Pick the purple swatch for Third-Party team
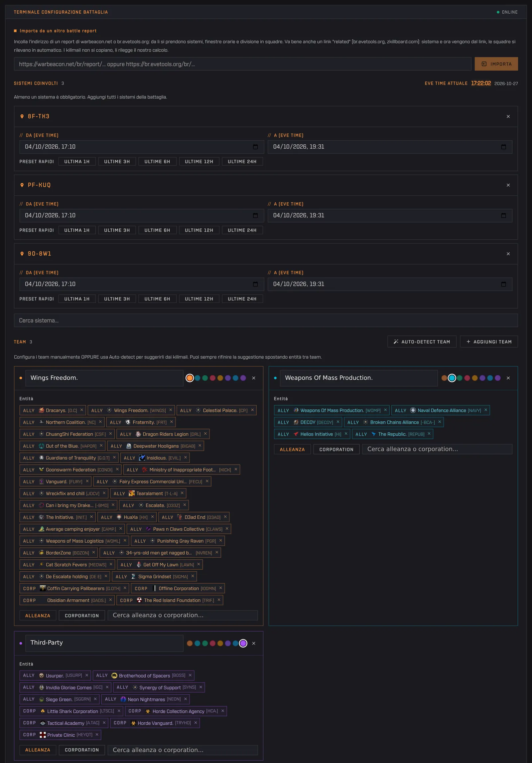The image size is (532, 763). pos(243,643)
